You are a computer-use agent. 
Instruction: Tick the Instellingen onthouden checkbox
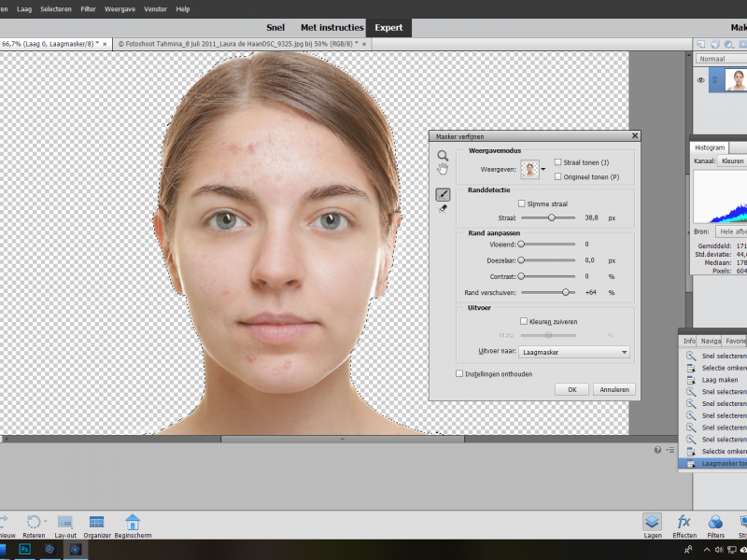(459, 373)
